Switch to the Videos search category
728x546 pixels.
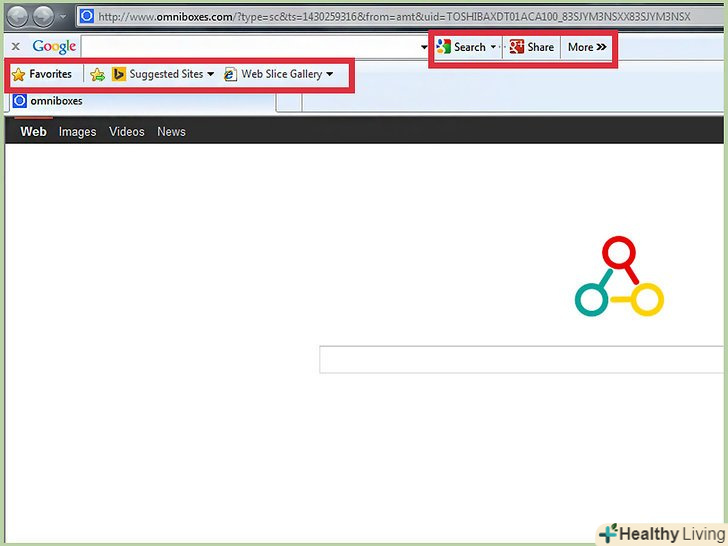(126, 132)
